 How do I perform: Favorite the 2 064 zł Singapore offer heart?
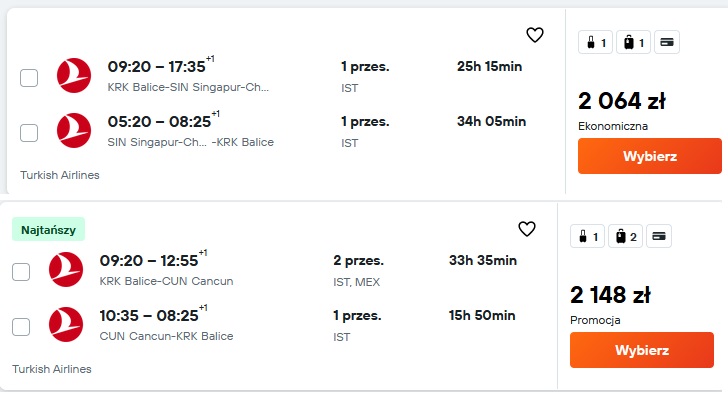[x=534, y=35]
